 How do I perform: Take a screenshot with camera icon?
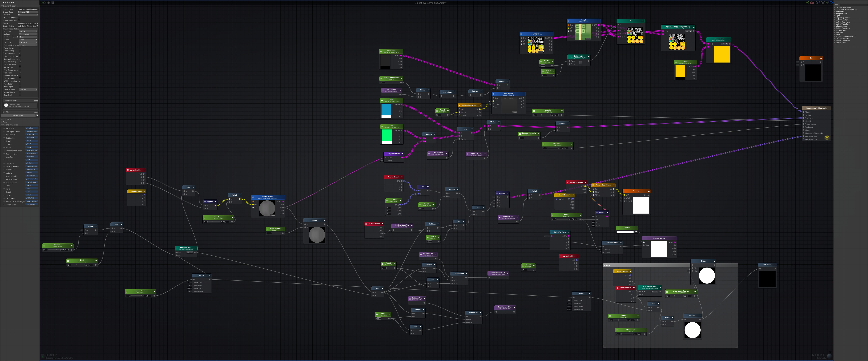click(812, 3)
